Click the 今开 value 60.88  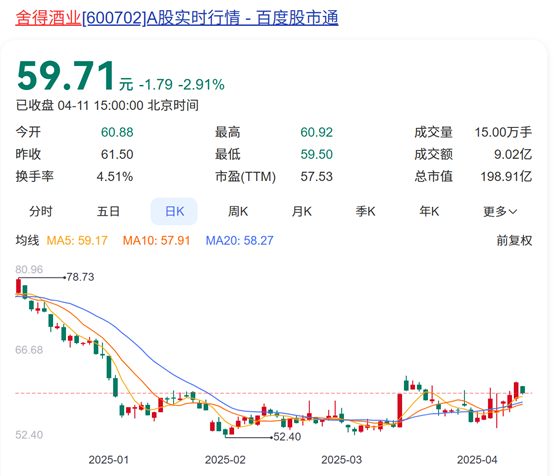117,133
